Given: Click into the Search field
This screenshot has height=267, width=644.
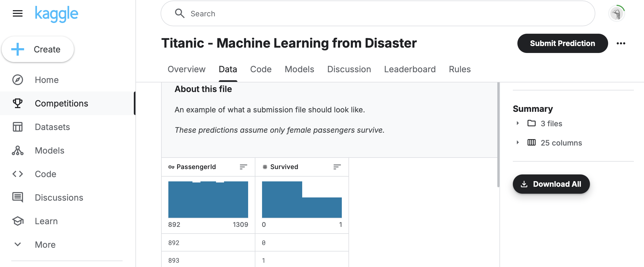Looking at the screenshot, I should point(378,13).
